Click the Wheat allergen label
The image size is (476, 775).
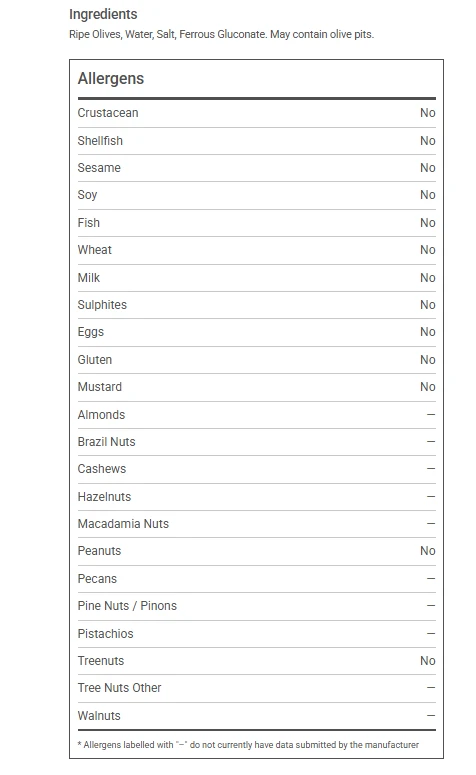94,250
